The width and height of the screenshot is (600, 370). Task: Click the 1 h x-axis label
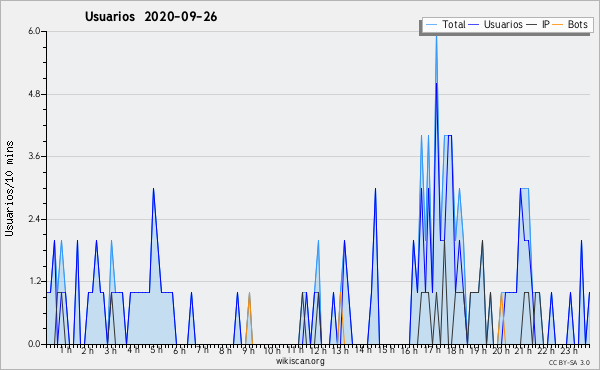[65, 350]
